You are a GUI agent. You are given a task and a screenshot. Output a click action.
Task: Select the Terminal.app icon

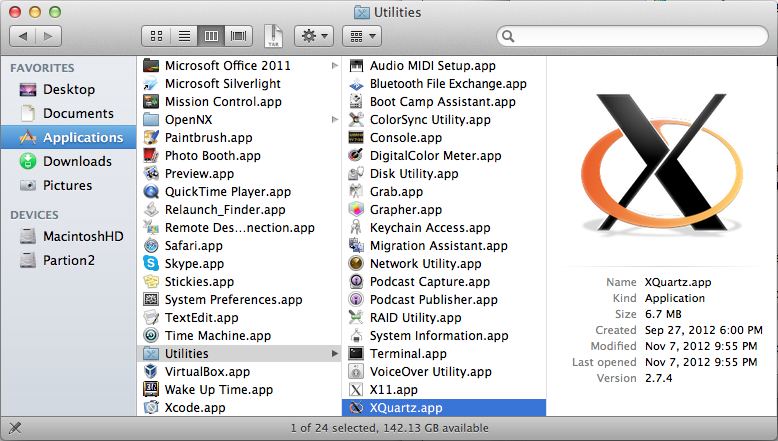click(356, 353)
